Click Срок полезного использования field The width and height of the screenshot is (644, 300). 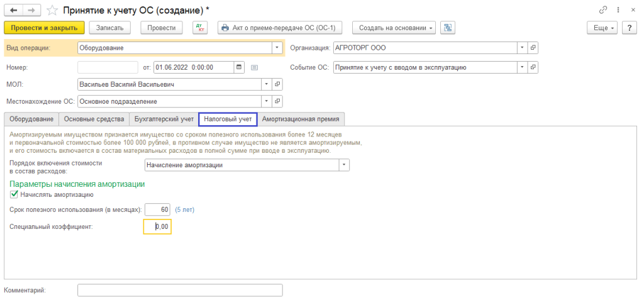[x=157, y=209]
